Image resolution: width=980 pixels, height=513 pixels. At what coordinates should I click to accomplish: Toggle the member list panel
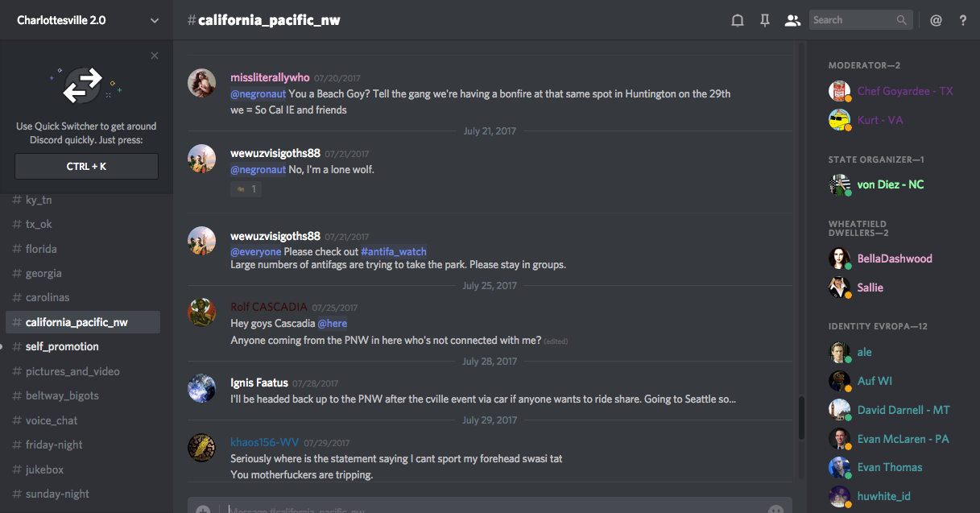[x=792, y=20]
